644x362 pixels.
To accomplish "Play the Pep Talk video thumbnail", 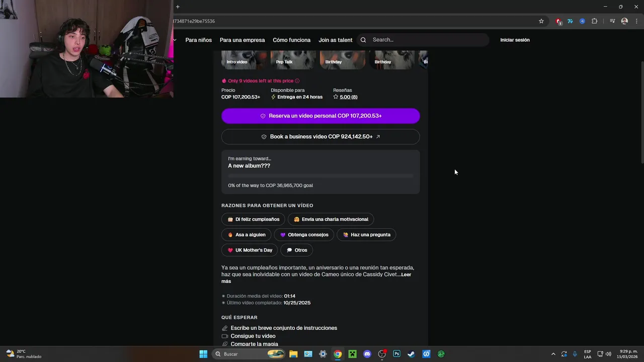I will point(293,60).
